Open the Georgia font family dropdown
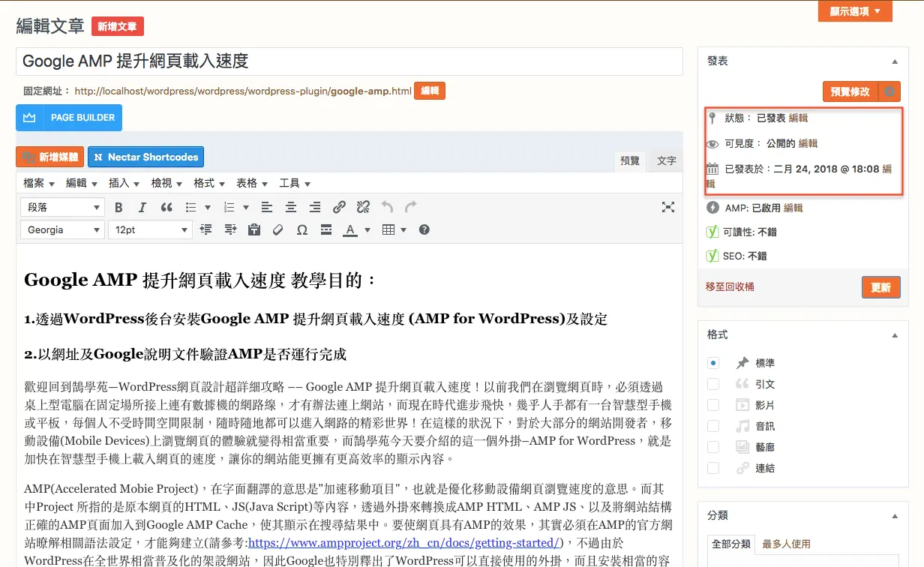Screen dimensions: 924x567 pyautogui.click(x=62, y=230)
